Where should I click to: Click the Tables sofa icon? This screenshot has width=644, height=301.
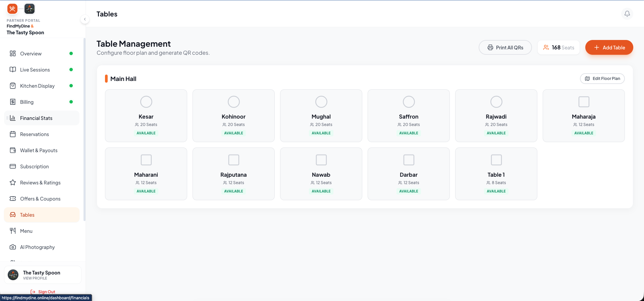pyautogui.click(x=13, y=215)
